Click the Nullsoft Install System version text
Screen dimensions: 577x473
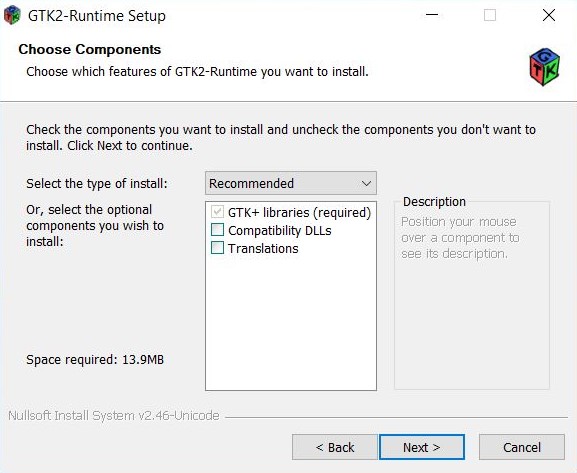(114, 416)
